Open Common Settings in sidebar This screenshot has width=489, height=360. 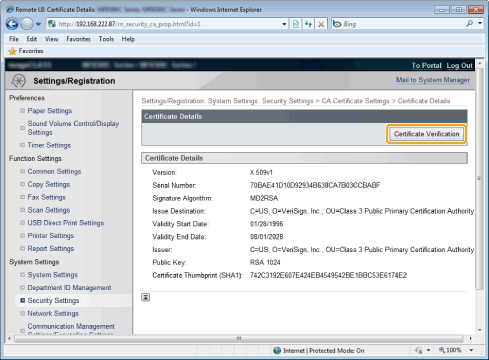point(54,171)
